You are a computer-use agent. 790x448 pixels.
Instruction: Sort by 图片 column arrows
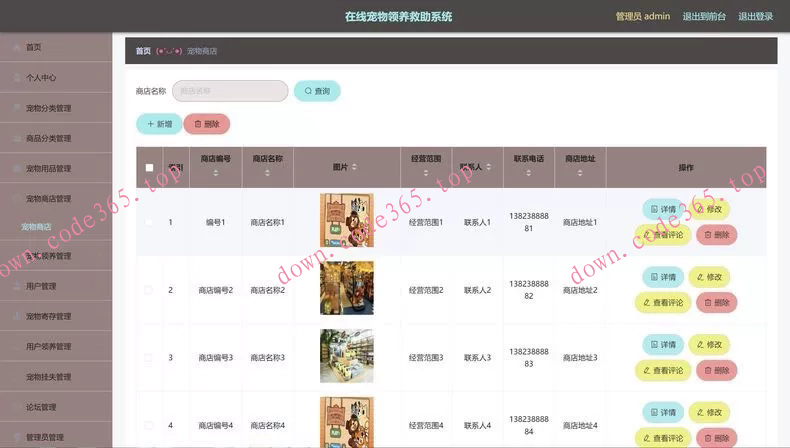354,167
